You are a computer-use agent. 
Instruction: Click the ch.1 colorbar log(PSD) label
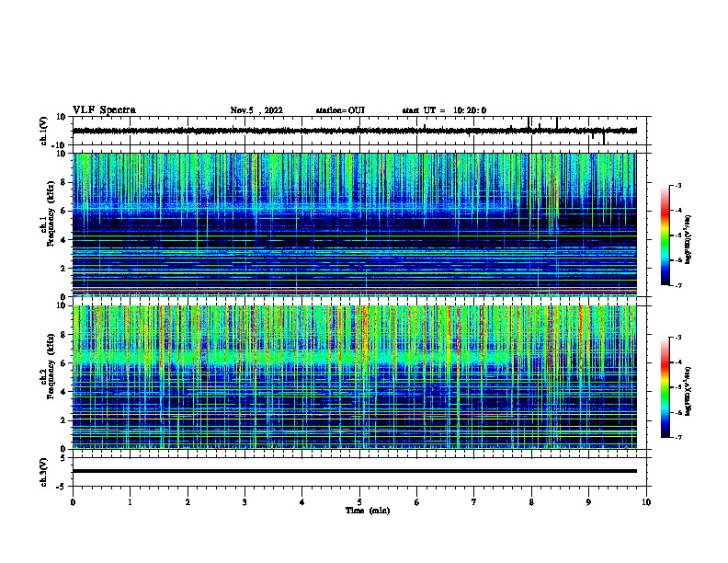coord(688,239)
